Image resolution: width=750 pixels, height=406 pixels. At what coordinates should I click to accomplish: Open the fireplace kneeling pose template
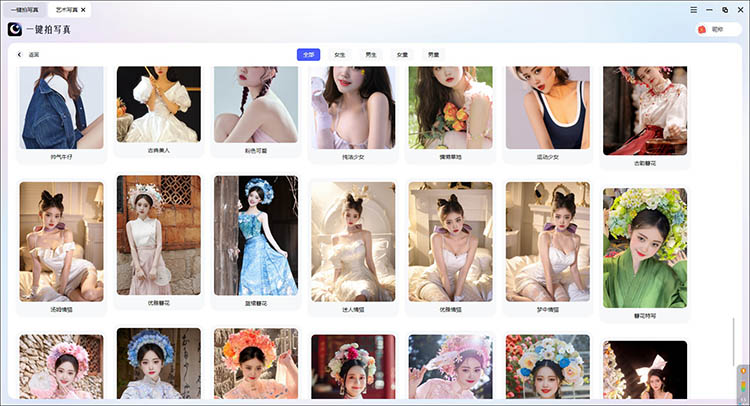pyautogui.click(x=451, y=241)
